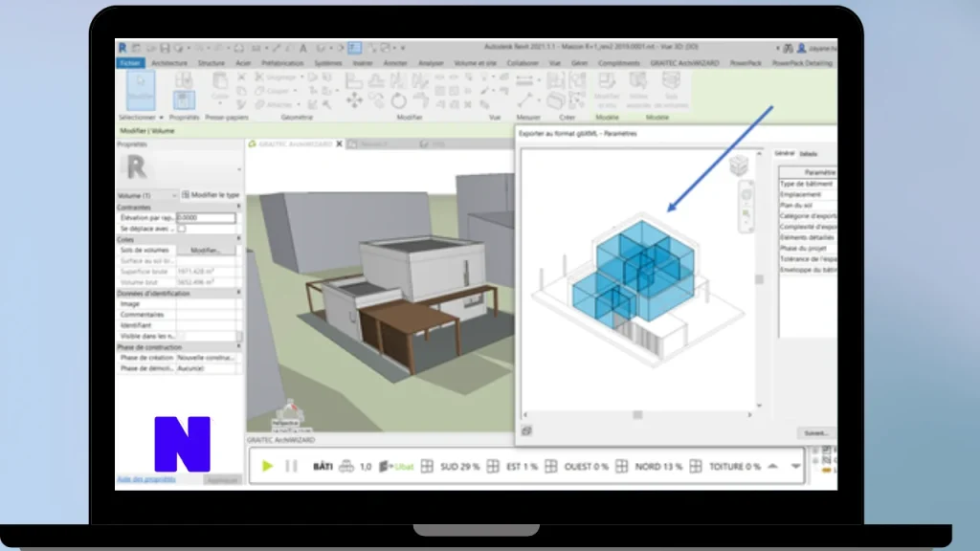Pause the ArchiWIZARD simulation
Image resolution: width=980 pixels, height=551 pixels.
(291, 466)
